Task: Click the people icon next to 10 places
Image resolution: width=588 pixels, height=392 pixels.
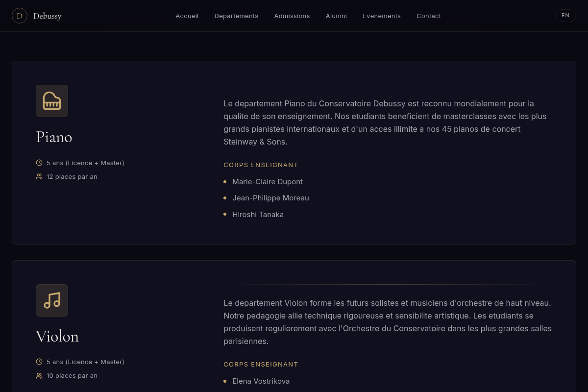Action: (39, 375)
